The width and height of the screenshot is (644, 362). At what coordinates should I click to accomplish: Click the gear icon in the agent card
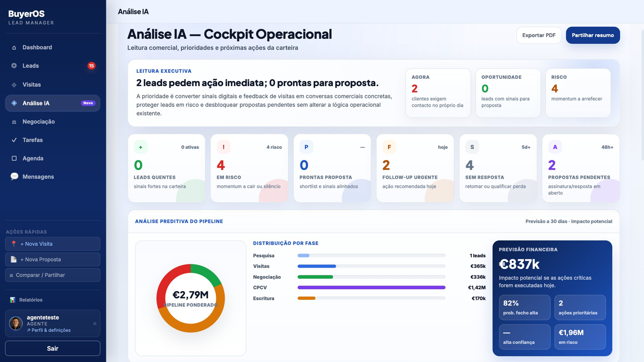coord(95,323)
